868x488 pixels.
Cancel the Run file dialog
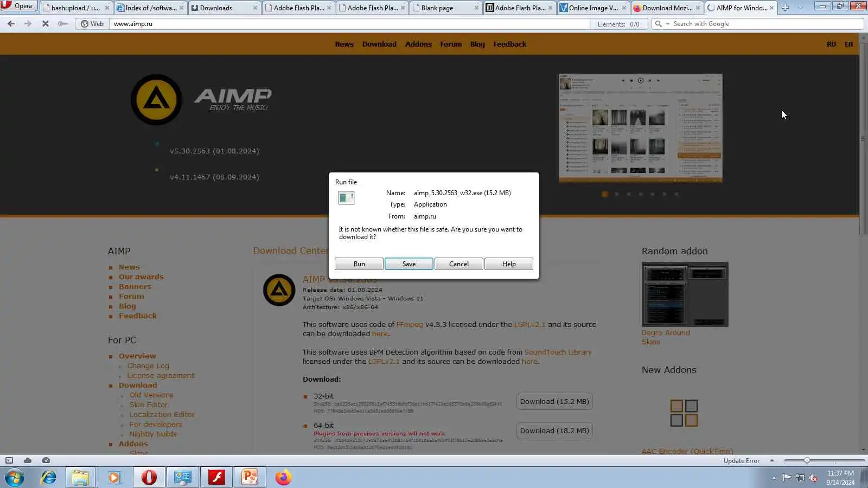(459, 264)
